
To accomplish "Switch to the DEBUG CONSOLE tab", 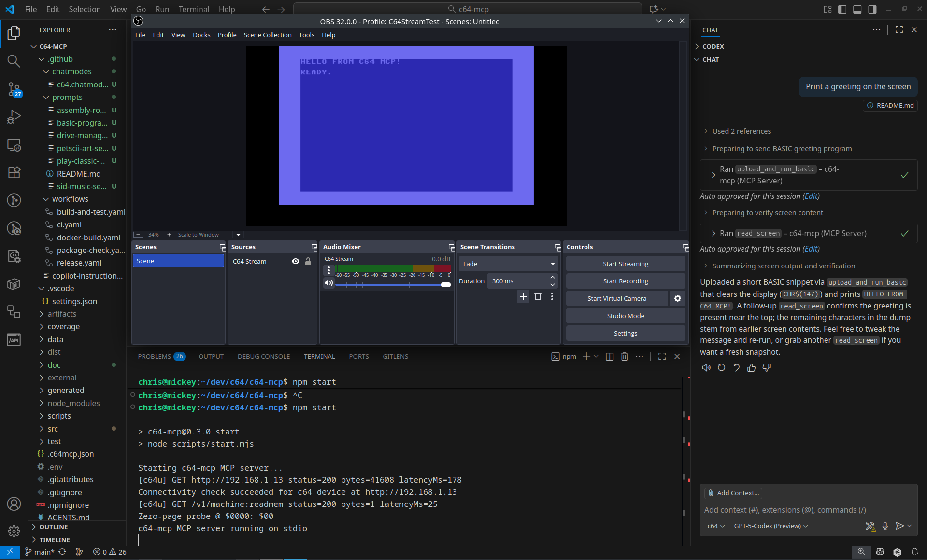I will click(x=264, y=356).
